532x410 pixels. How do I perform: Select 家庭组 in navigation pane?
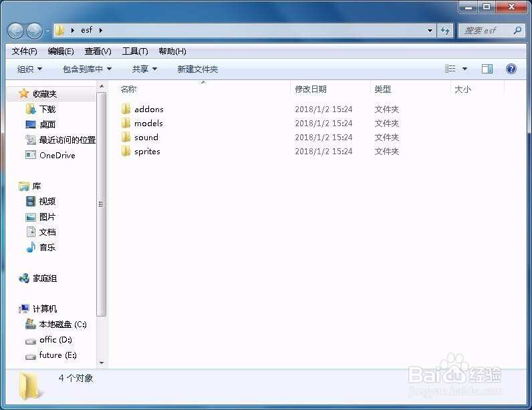tap(45, 278)
